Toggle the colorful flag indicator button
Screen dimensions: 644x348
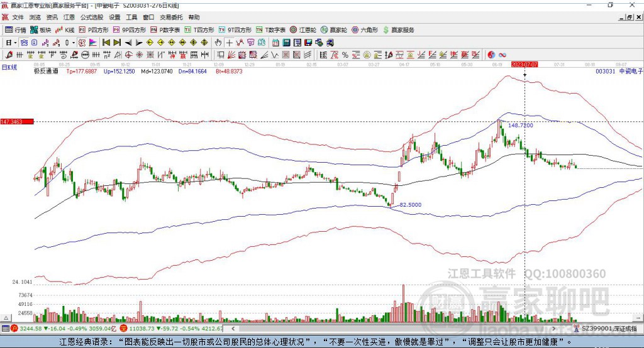[x=93, y=43]
